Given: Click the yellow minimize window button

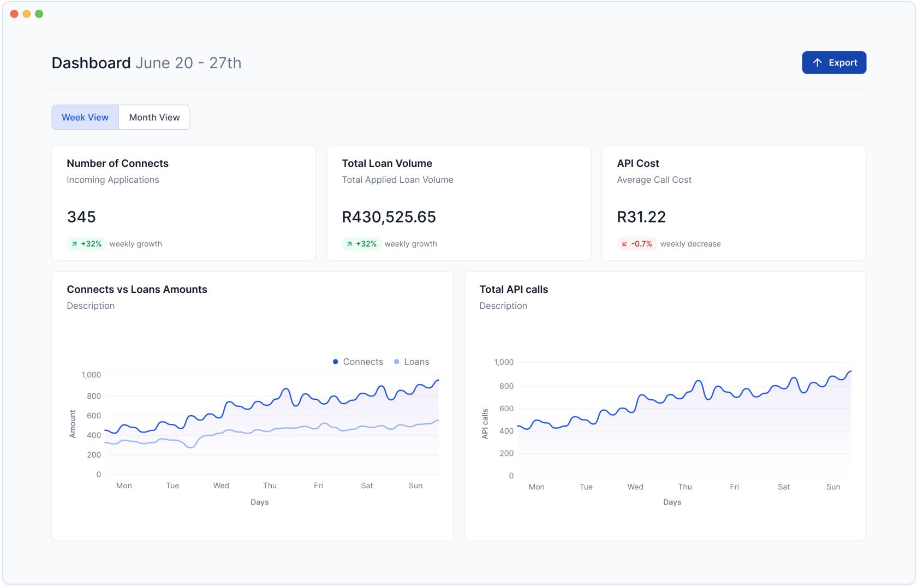Looking at the screenshot, I should point(27,14).
